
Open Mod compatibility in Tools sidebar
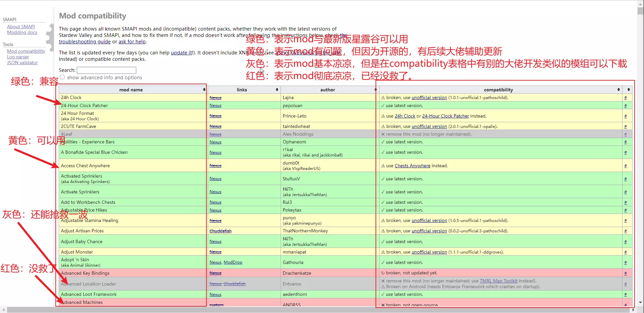coord(26,51)
